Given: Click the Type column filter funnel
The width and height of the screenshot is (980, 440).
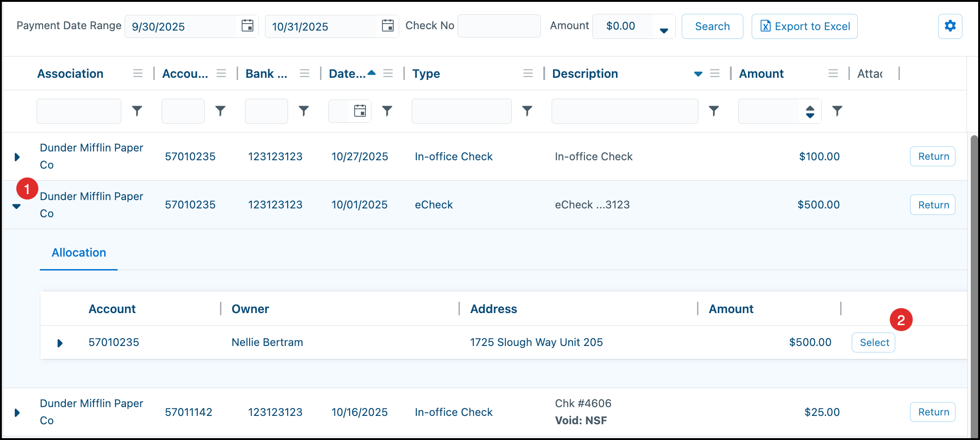Looking at the screenshot, I should (527, 111).
